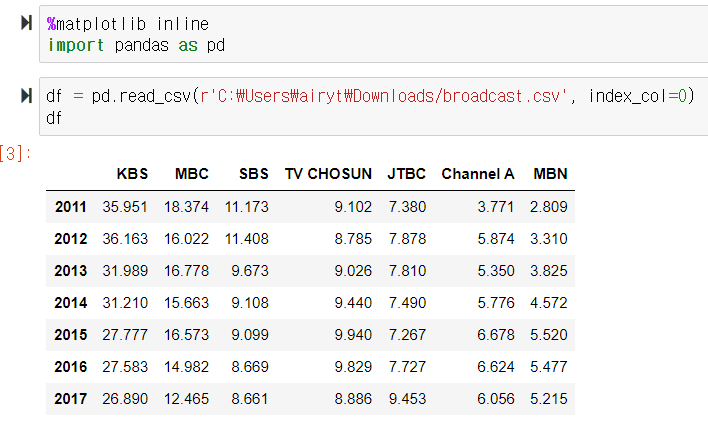The height and width of the screenshot is (426, 708).
Task: Click the SBS column header
Action: pos(254,174)
